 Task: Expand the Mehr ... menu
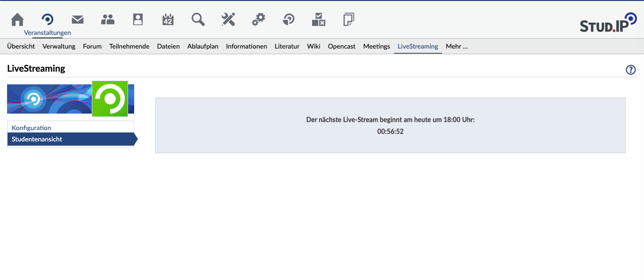coord(457,46)
